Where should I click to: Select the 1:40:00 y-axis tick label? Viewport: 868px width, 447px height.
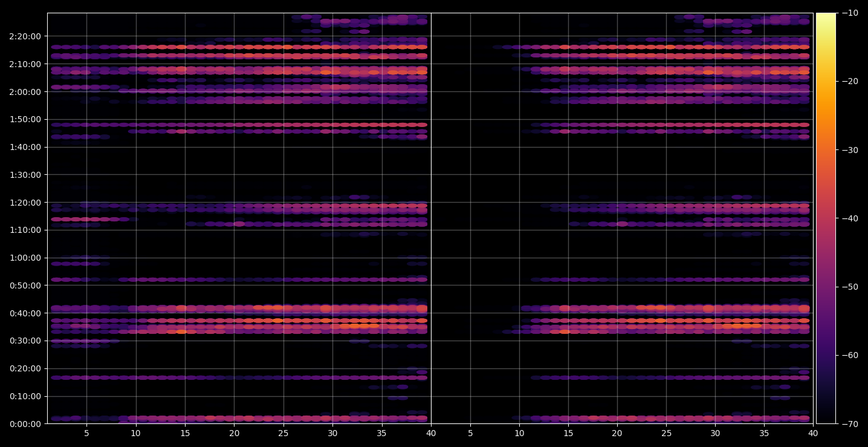coord(25,147)
